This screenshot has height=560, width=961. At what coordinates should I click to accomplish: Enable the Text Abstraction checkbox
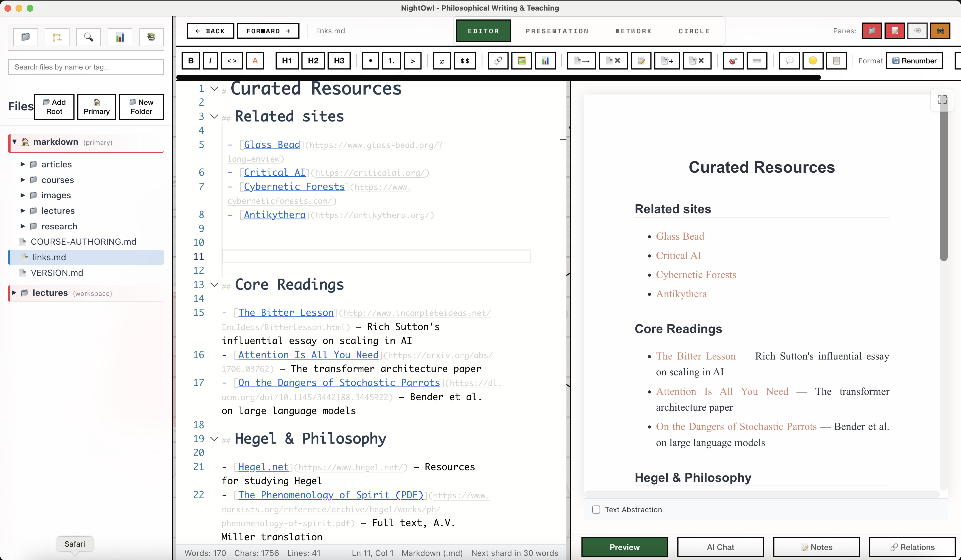596,509
